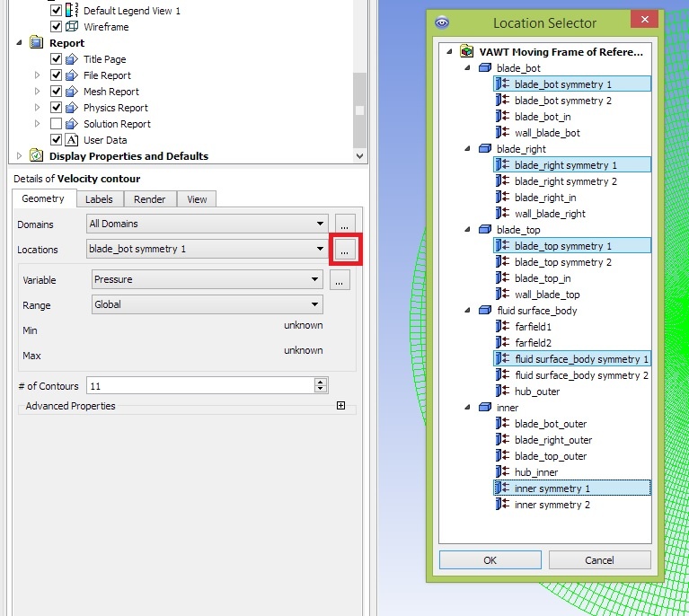Open Domains editor ellipsis button

click(x=345, y=224)
